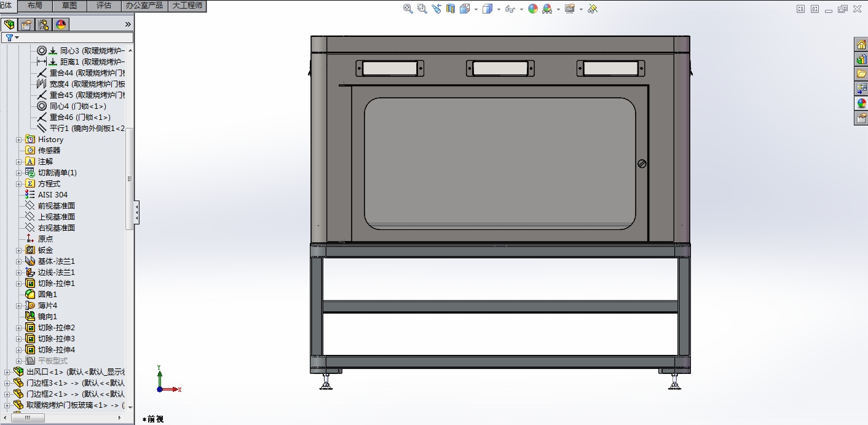This screenshot has width=868, height=425.
Task: Open the Display Style dropdown arrow
Action: point(499,9)
